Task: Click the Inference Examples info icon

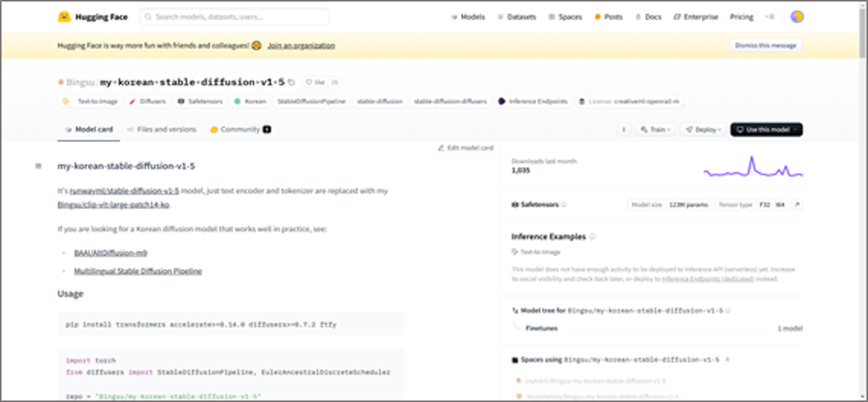Action: [x=592, y=236]
